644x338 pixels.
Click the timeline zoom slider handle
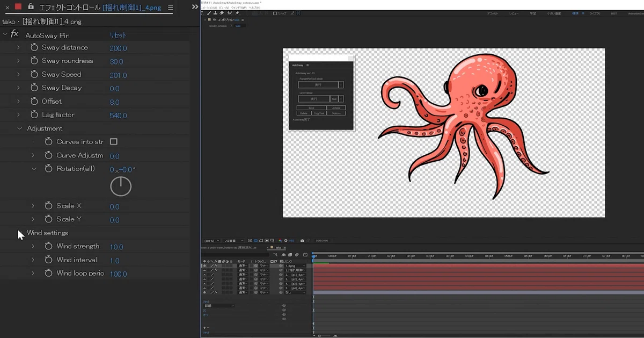[319, 336]
